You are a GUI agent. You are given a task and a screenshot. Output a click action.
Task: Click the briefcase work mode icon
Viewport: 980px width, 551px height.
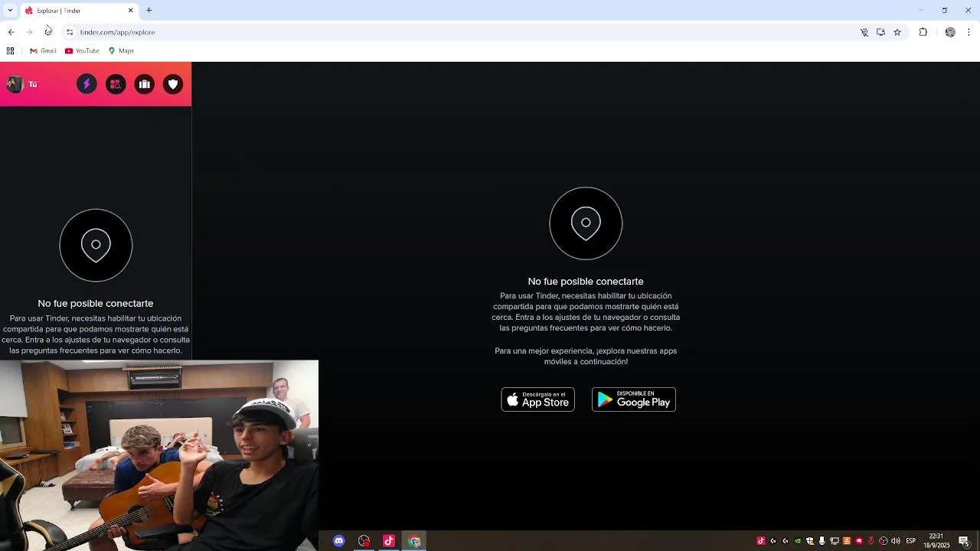pos(145,84)
